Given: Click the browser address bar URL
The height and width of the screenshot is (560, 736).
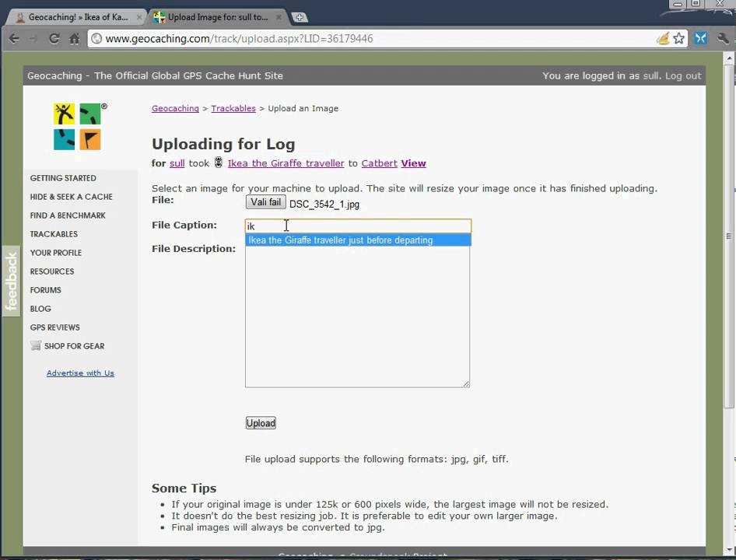Looking at the screenshot, I should [x=239, y=38].
